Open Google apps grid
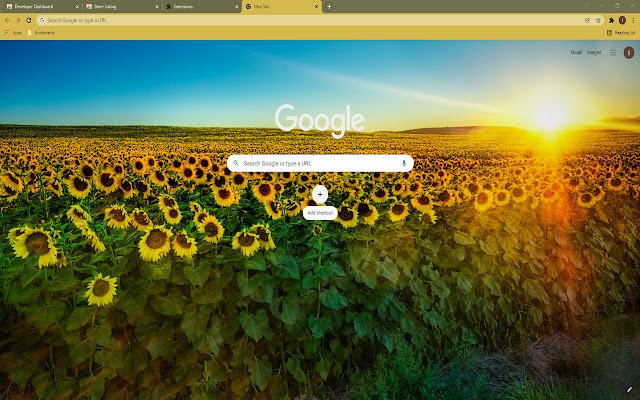640x400 pixels. 613,52
